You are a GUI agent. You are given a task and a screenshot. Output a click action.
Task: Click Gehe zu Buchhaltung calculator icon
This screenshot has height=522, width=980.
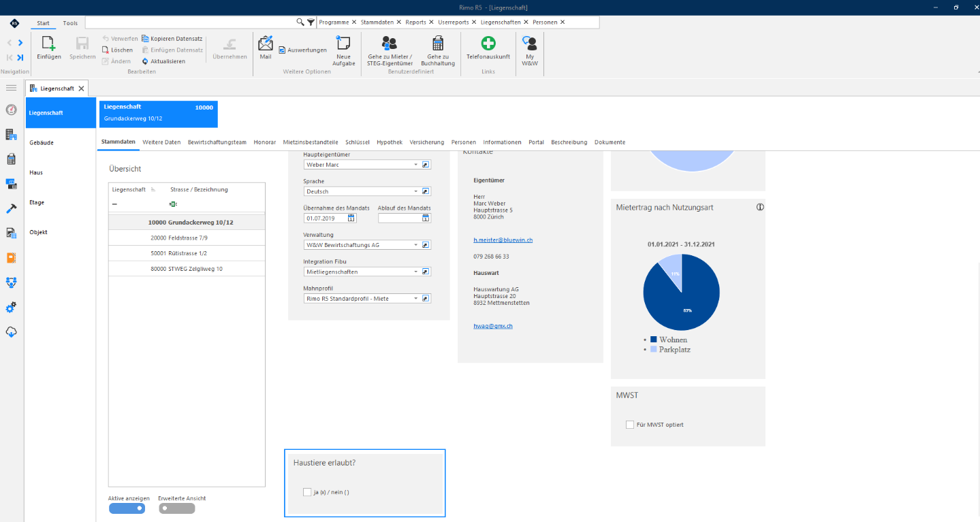click(x=438, y=44)
